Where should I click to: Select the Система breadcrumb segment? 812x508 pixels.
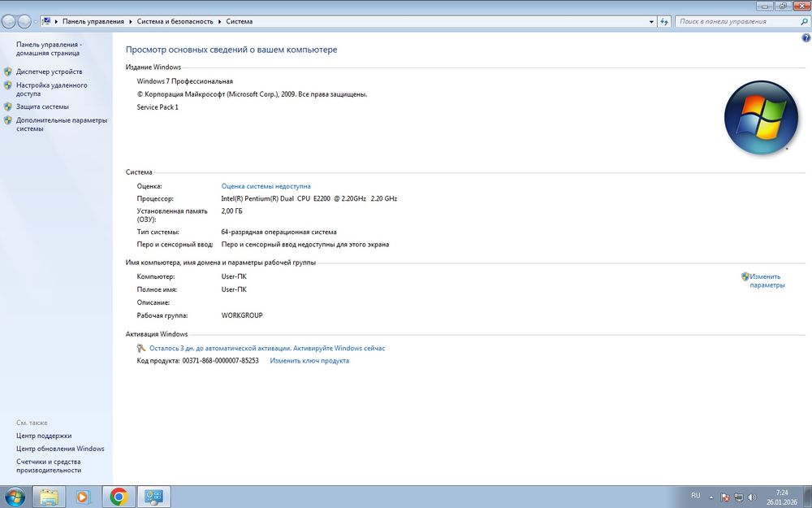click(x=240, y=22)
